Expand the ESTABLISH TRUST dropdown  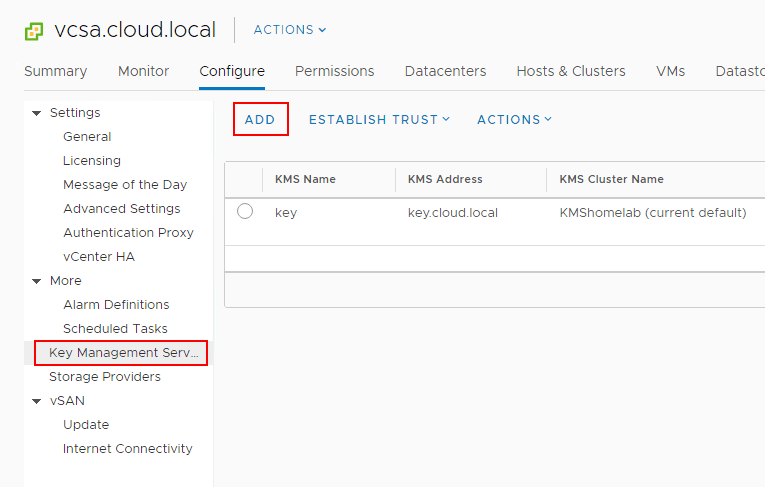(379, 119)
